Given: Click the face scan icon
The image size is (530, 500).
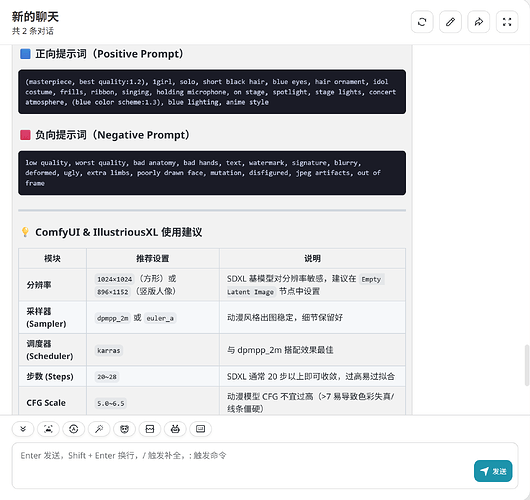Looking at the screenshot, I should point(48,429).
